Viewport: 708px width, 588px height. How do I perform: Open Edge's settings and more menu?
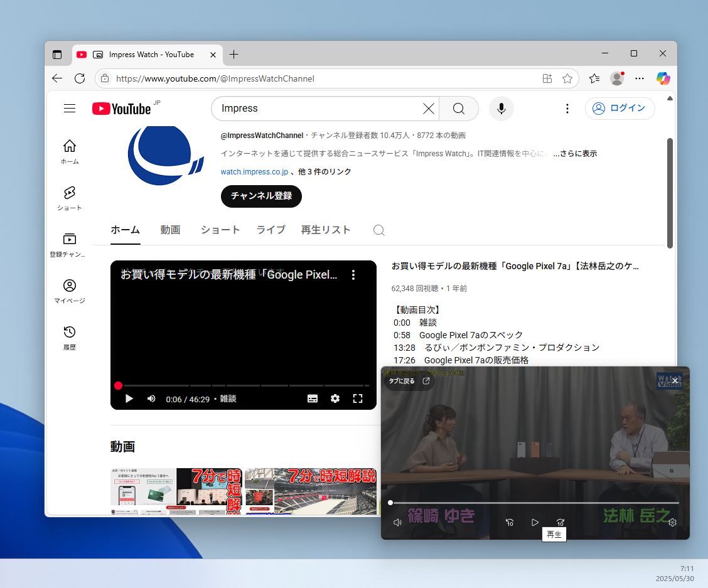(640, 78)
